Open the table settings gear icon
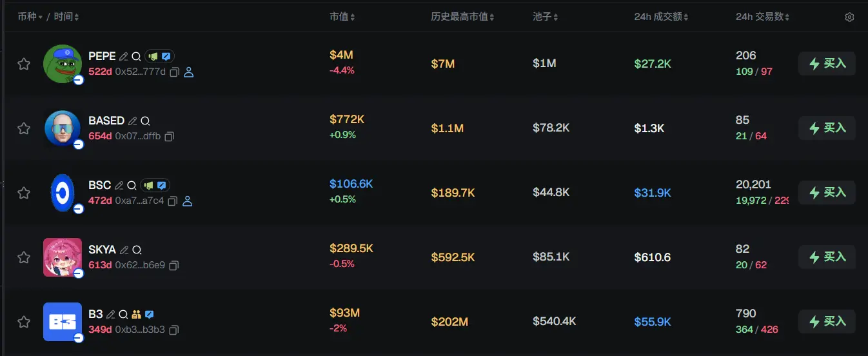The image size is (868, 356). coord(849,17)
